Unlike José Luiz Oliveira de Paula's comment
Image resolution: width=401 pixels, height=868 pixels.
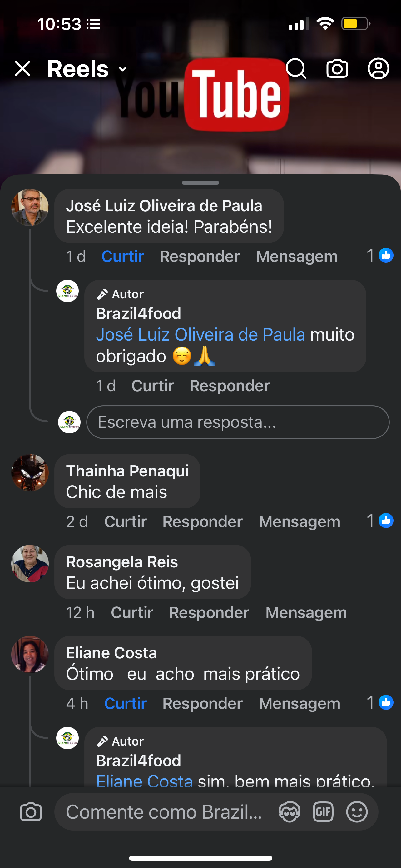tap(122, 257)
